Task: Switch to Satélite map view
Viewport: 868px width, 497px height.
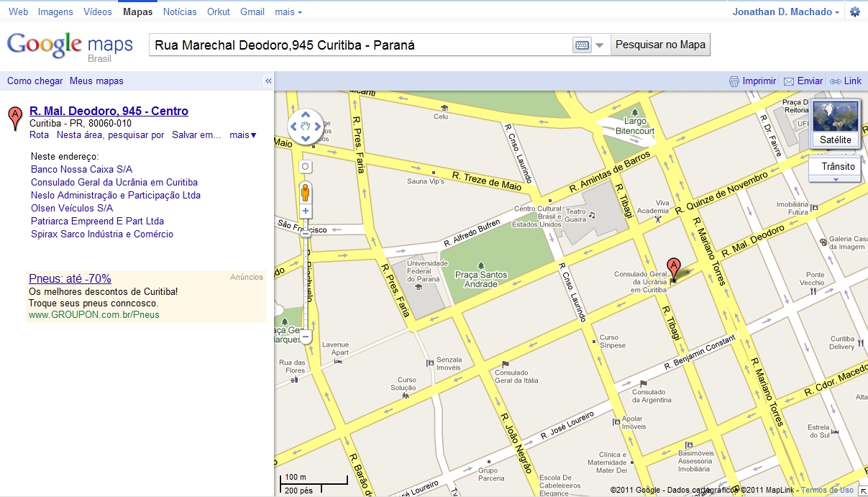Action: coord(835,123)
